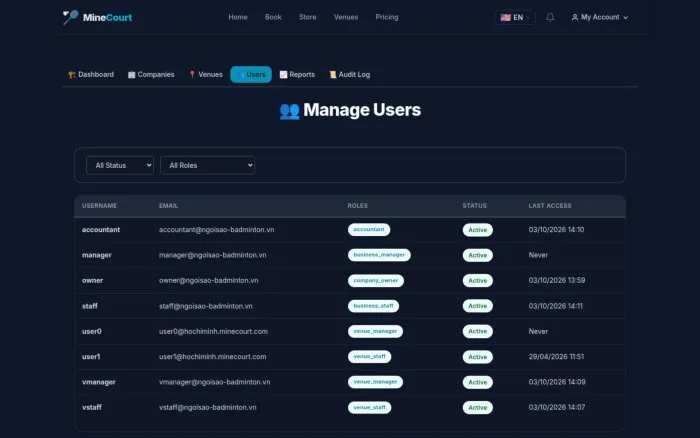The image size is (700, 438).
Task: Expand the EN language selector
Action: pyautogui.click(x=515, y=17)
